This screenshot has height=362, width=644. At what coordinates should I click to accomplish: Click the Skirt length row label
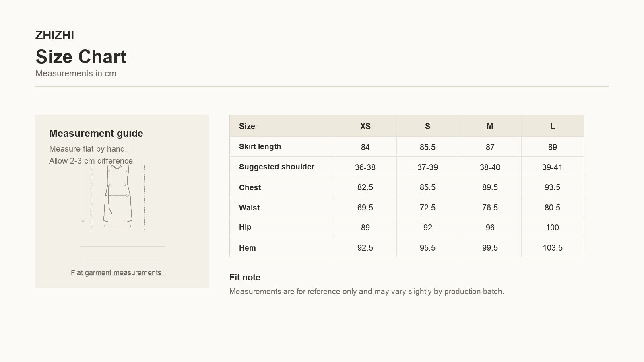point(260,147)
